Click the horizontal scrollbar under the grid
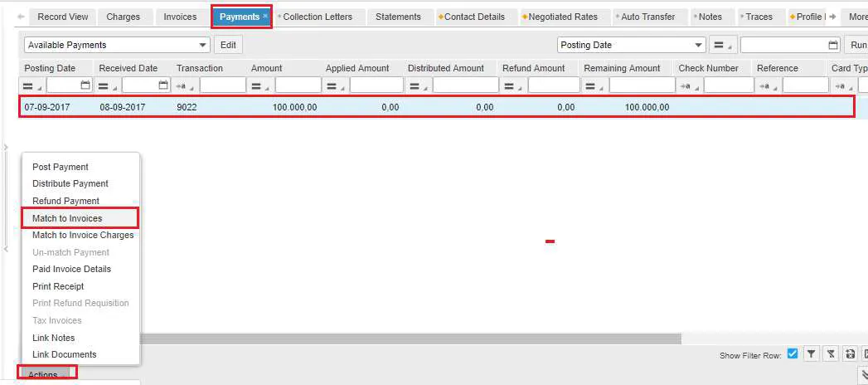Image resolution: width=868 pixels, height=385 pixels. (x=410, y=339)
